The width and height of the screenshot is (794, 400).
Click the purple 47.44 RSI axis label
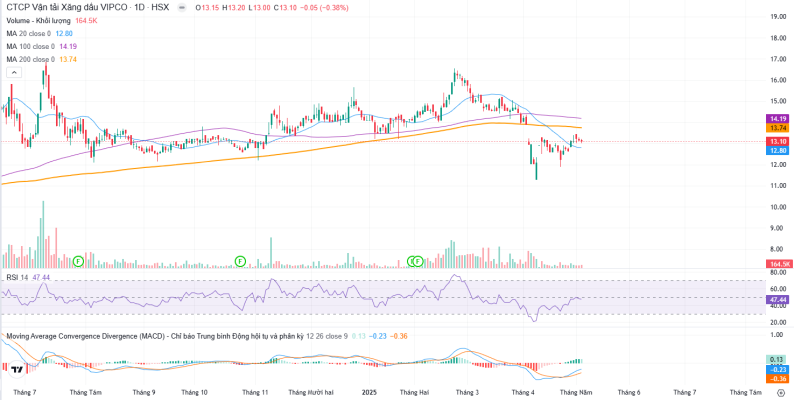[777, 300]
